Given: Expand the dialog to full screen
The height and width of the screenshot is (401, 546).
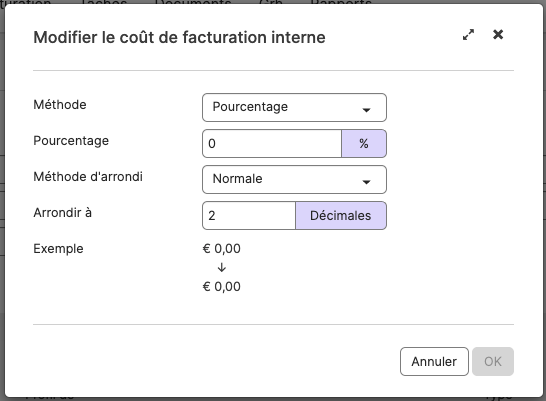Looking at the screenshot, I should (468, 34).
